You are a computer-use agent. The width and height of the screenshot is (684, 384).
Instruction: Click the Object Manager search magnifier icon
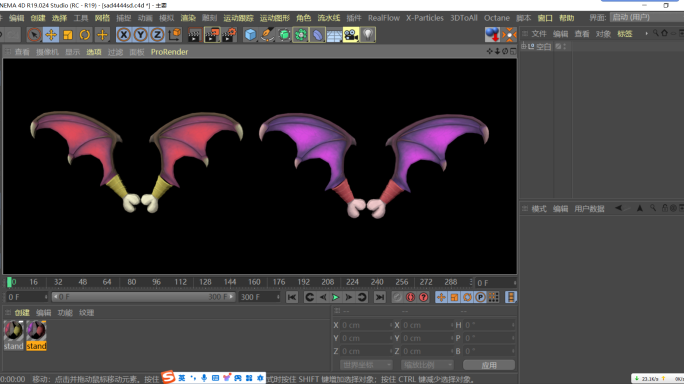(656, 33)
